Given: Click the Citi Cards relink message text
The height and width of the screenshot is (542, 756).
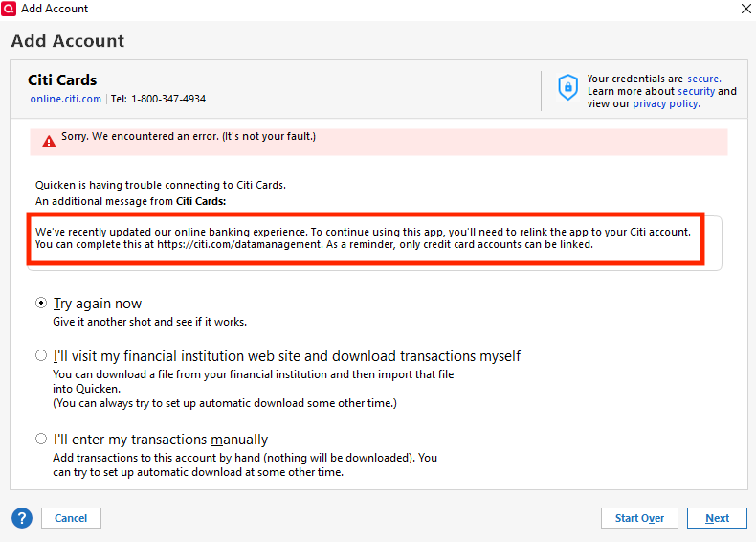Looking at the screenshot, I should [362, 238].
